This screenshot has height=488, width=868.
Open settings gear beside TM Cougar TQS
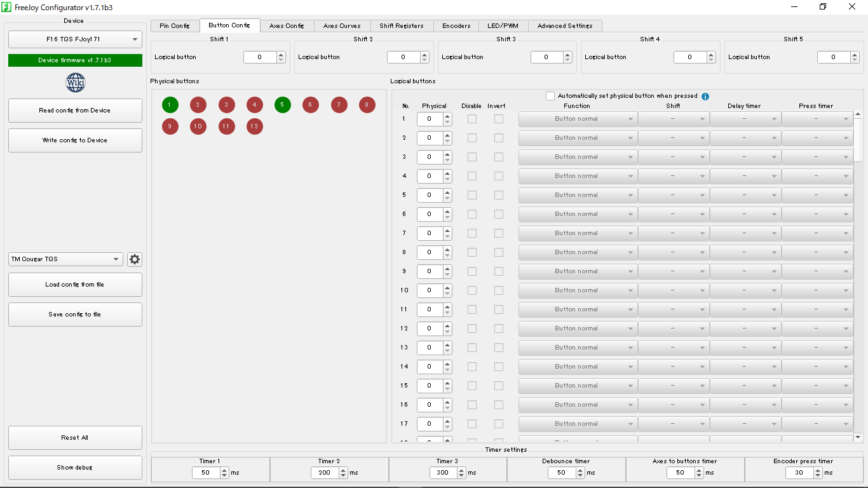point(135,259)
